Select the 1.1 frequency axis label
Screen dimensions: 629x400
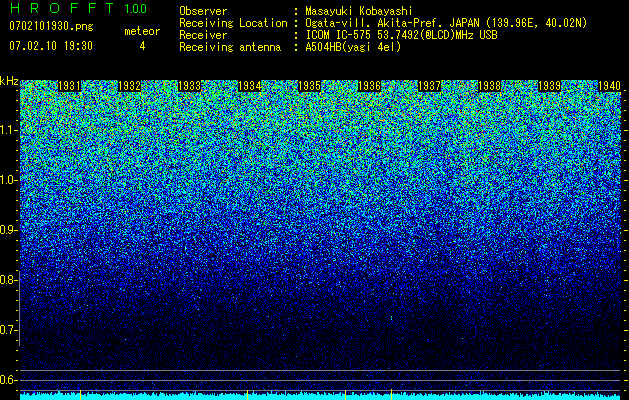point(7,130)
